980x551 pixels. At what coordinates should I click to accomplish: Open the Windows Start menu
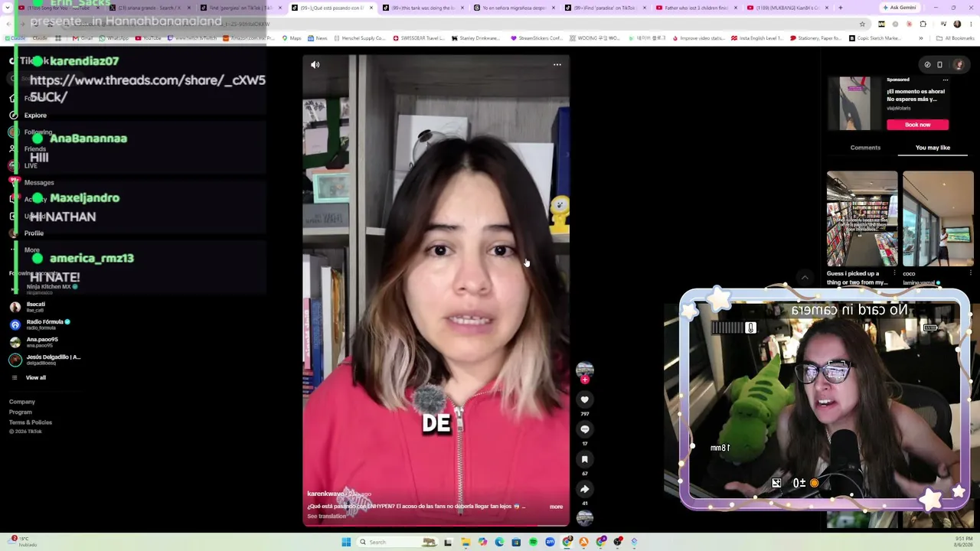346,543
